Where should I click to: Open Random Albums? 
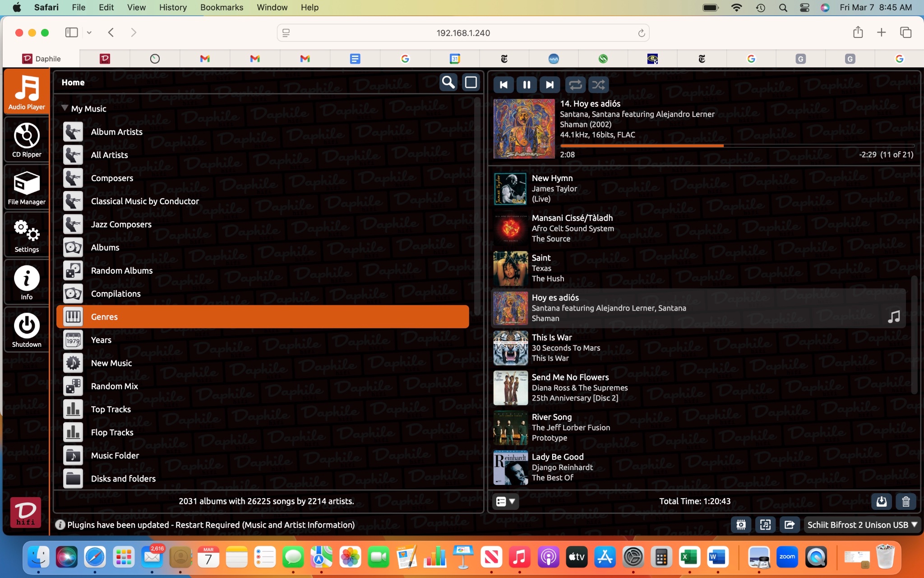click(263, 270)
